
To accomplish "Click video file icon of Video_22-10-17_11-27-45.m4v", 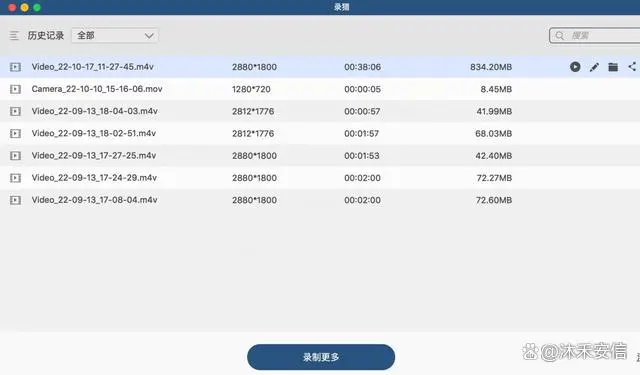I will pyautogui.click(x=16, y=67).
